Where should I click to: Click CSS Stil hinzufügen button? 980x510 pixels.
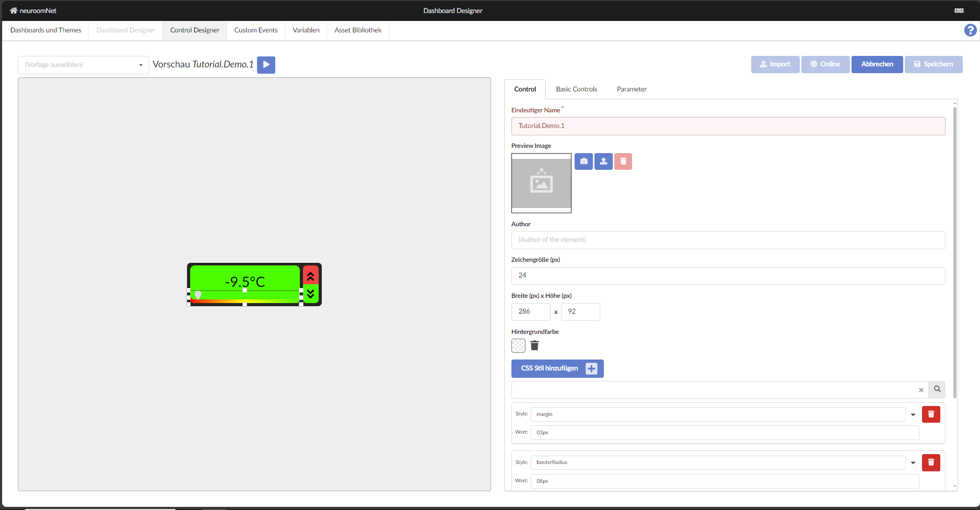point(557,368)
